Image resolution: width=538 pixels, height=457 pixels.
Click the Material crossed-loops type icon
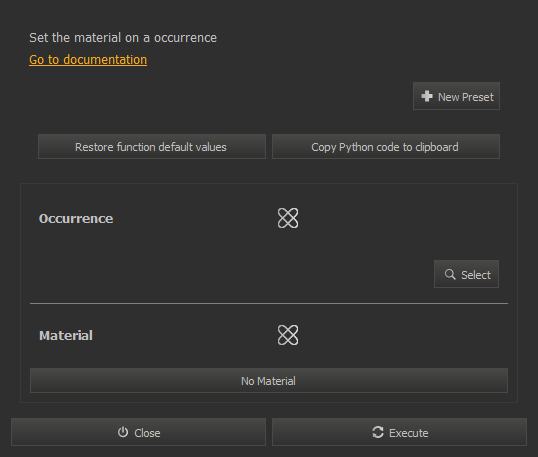coord(288,335)
